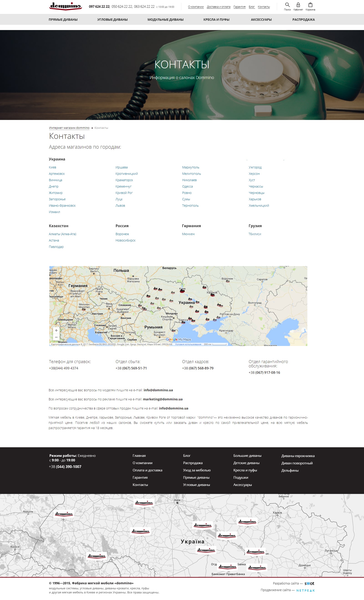The image size is (364, 600).
Task: Click the Dommino logo in header
Action: 66,6
